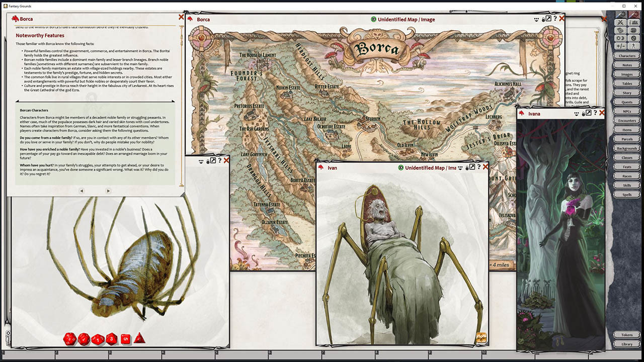Click the Library button at bottom right
The image size is (644, 362).
[x=626, y=343]
